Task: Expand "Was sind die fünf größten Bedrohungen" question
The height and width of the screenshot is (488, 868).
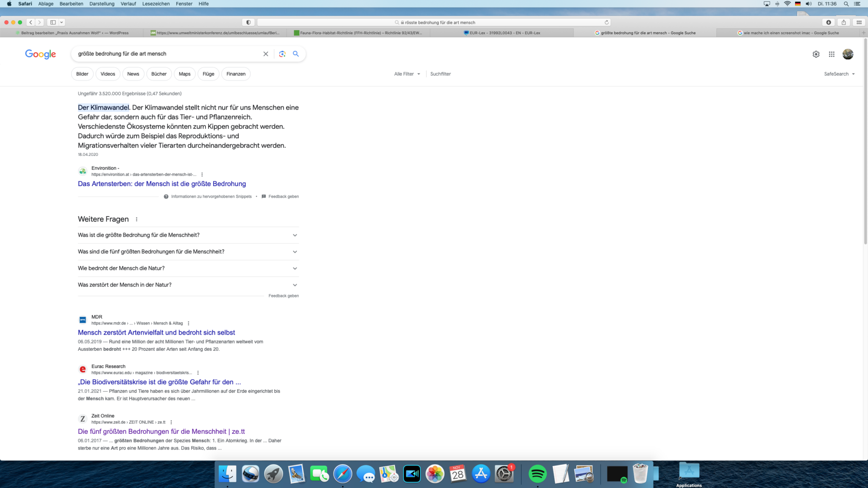Action: [188, 252]
